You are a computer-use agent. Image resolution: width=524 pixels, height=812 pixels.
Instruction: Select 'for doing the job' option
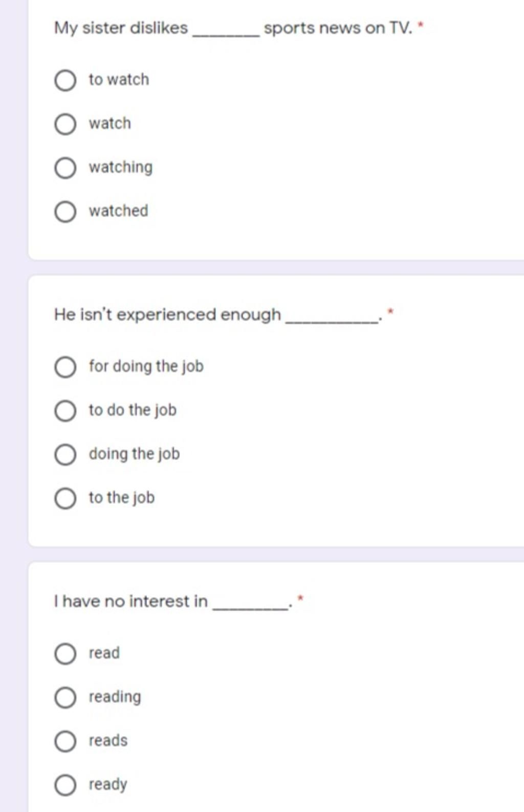65,367
